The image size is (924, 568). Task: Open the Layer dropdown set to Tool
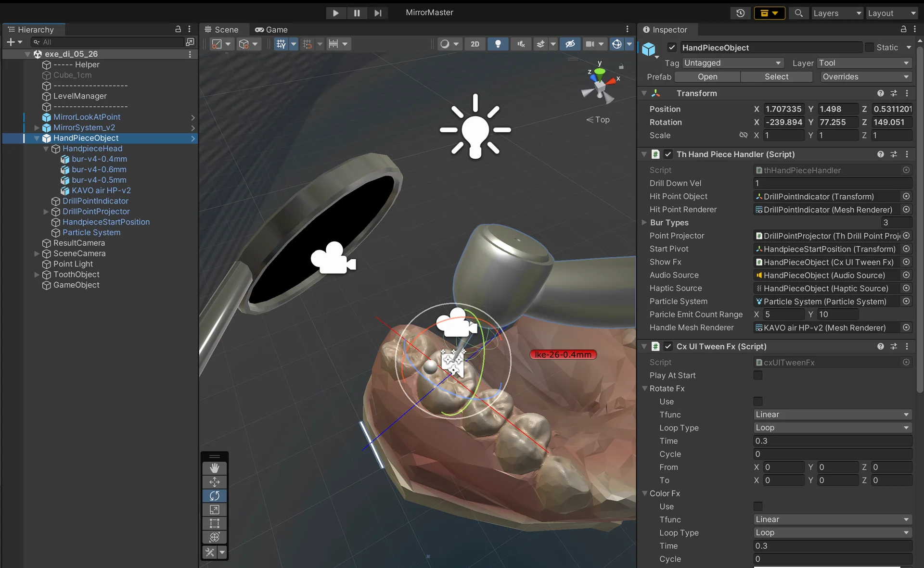(864, 63)
